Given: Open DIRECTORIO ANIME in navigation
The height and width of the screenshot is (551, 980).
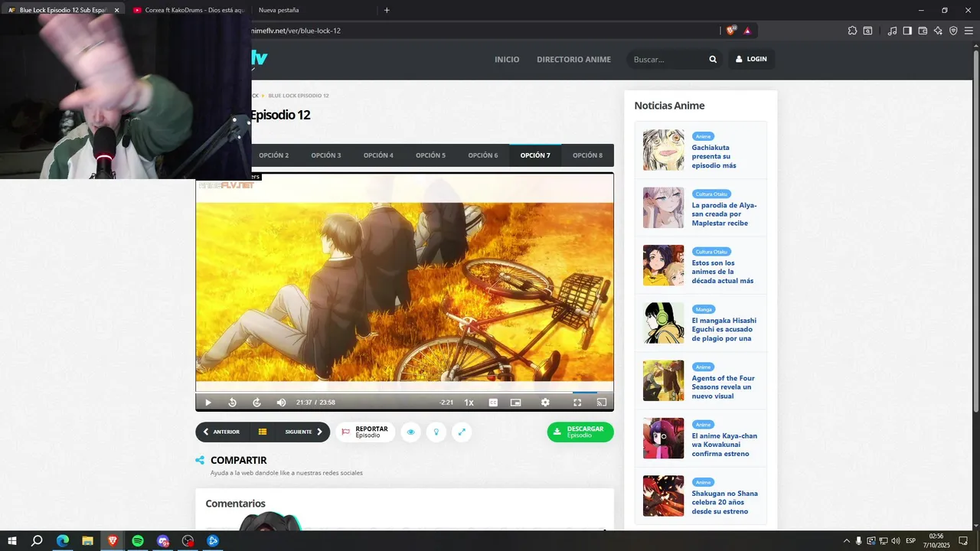Looking at the screenshot, I should [x=573, y=59].
